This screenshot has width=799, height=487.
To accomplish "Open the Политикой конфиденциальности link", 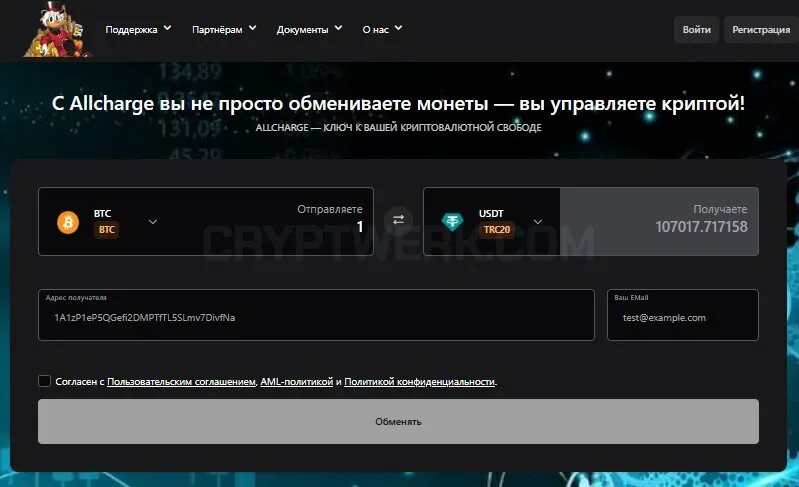I will 419,382.
